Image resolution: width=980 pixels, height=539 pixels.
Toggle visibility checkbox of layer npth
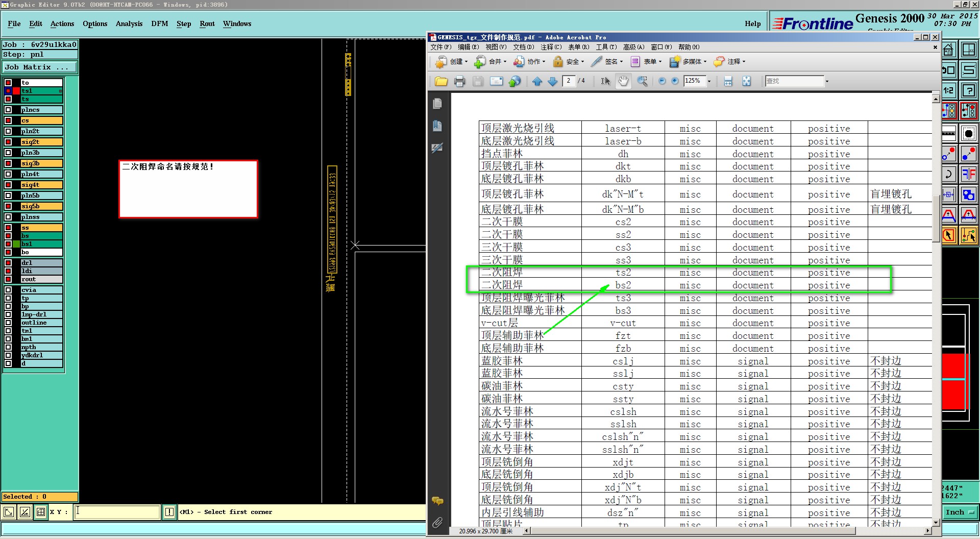[x=8, y=347]
